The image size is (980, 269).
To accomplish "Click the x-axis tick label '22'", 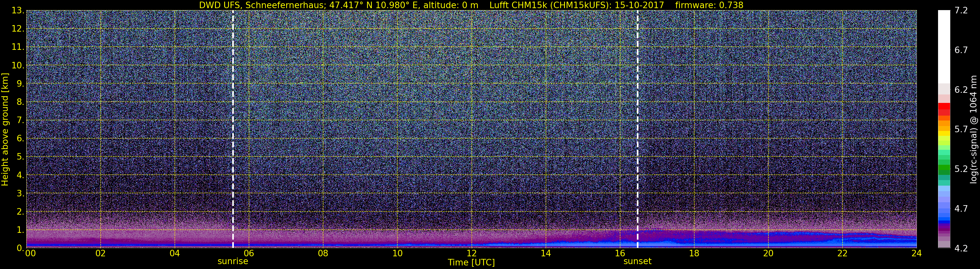I will point(842,253).
